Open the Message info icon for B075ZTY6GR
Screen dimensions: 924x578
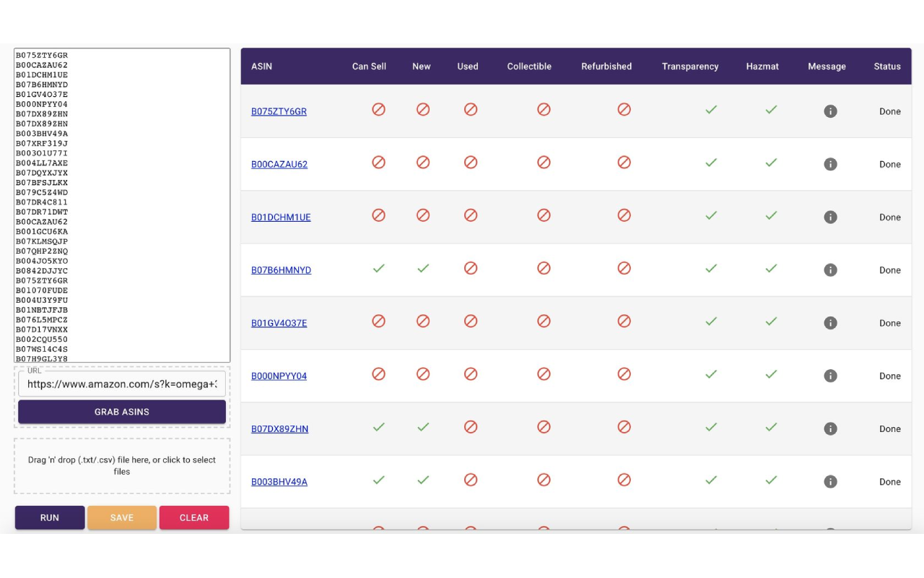(x=830, y=111)
